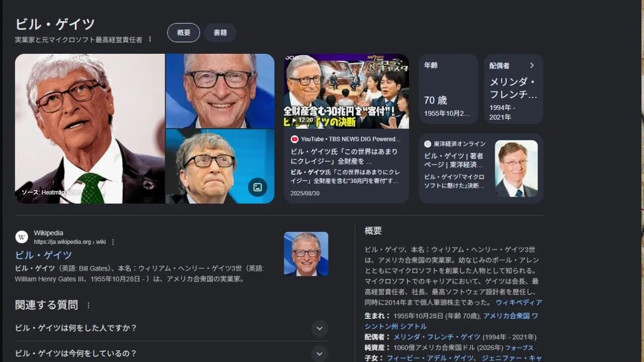Click the arrow chevron on 配偶者 card
The width and height of the screenshot is (644, 362).
coord(532,65)
